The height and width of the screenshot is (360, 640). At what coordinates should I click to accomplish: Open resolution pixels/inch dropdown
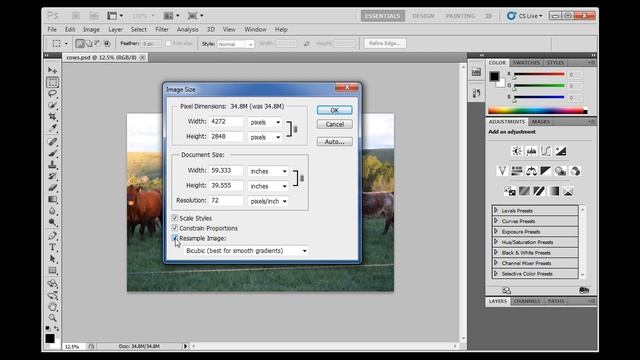tap(268, 201)
